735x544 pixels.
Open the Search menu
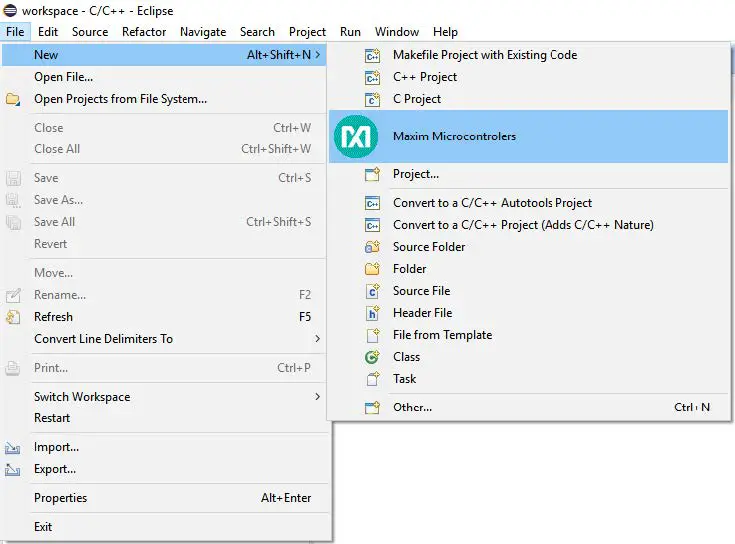coord(257,32)
